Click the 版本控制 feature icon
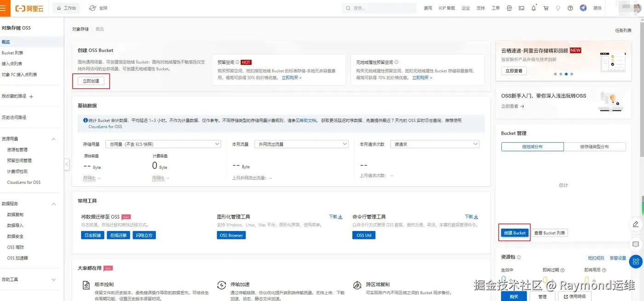This screenshot has height=301, width=644. [86, 285]
